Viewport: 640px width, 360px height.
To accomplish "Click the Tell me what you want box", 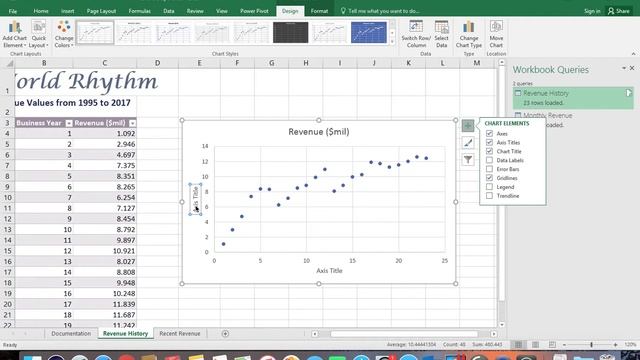I will click(380, 11).
